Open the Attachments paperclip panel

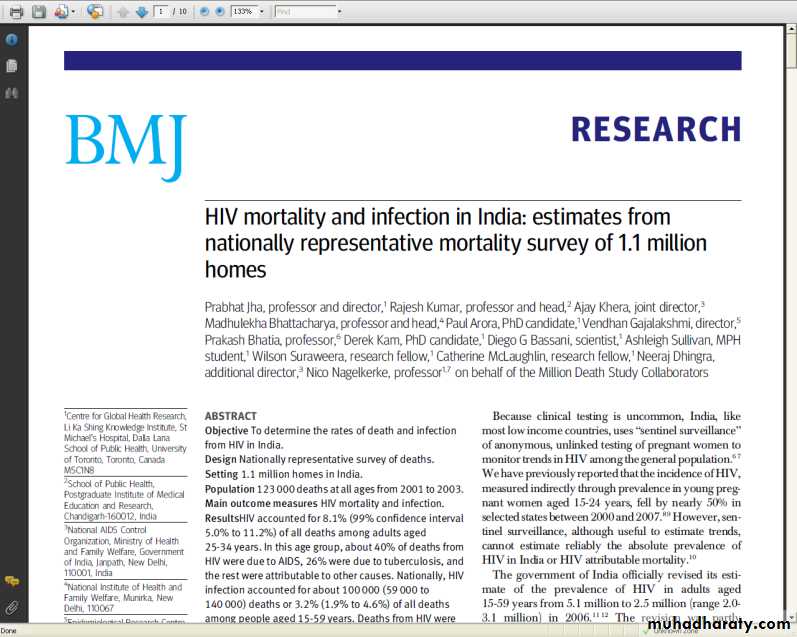(12, 607)
